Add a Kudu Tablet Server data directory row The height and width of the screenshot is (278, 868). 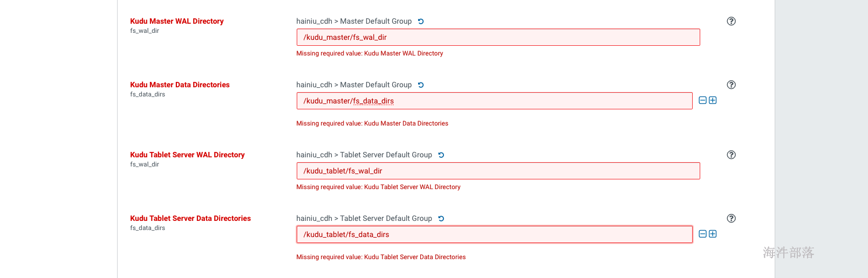tap(713, 234)
